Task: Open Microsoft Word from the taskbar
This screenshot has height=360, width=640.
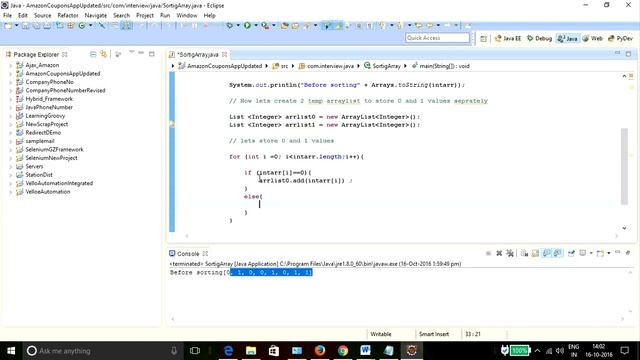Action: (365, 351)
